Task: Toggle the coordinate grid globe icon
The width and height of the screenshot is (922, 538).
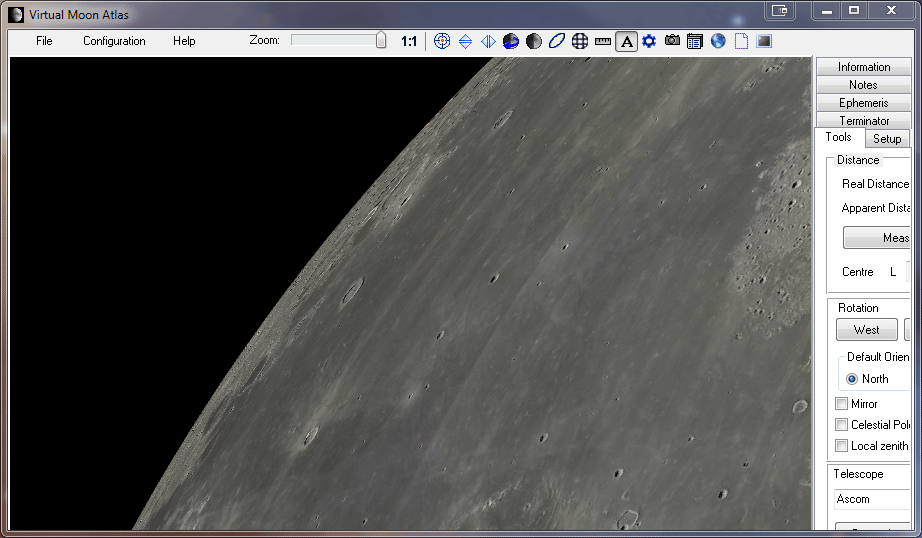Action: click(x=580, y=41)
